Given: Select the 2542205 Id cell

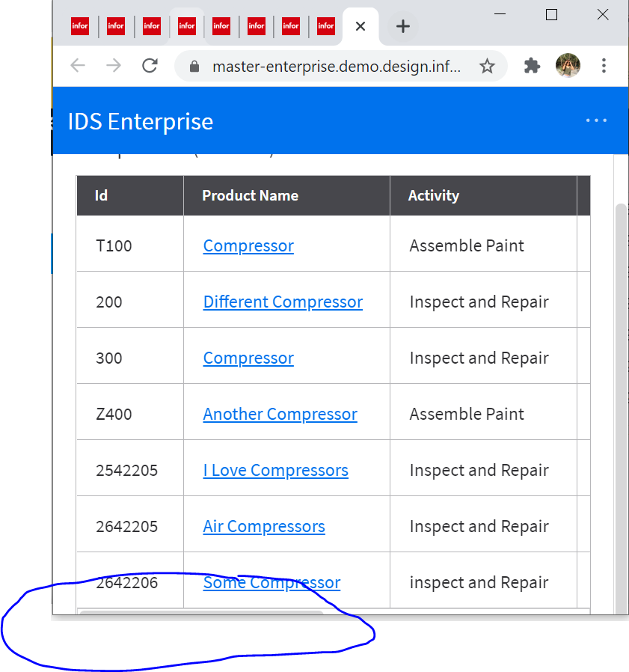Looking at the screenshot, I should coord(130,468).
